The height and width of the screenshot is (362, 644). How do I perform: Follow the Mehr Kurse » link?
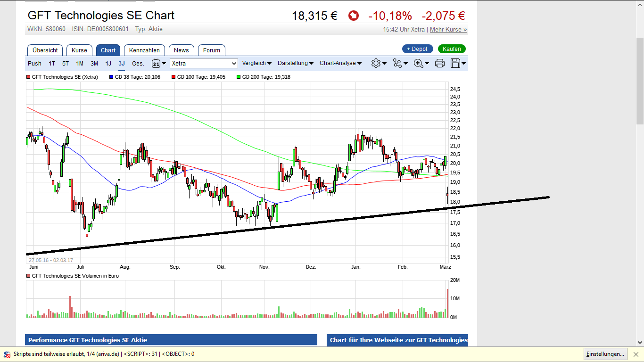tap(448, 30)
